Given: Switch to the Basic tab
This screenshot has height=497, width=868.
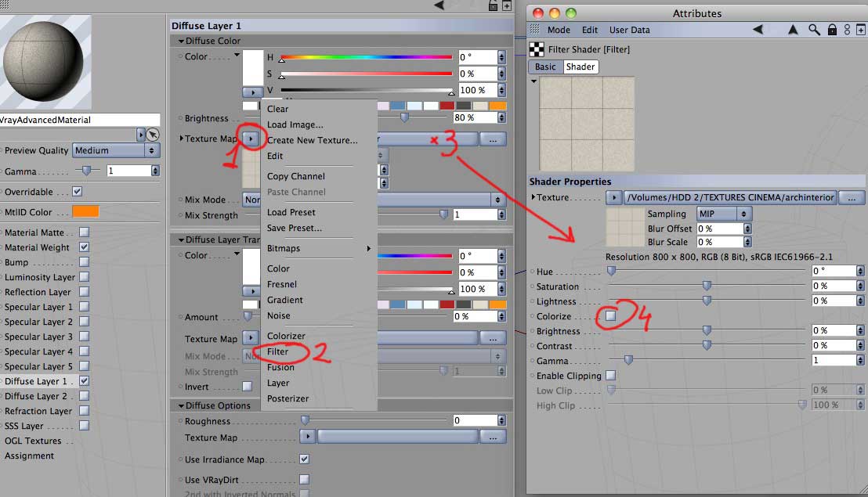Looking at the screenshot, I should click(x=545, y=67).
